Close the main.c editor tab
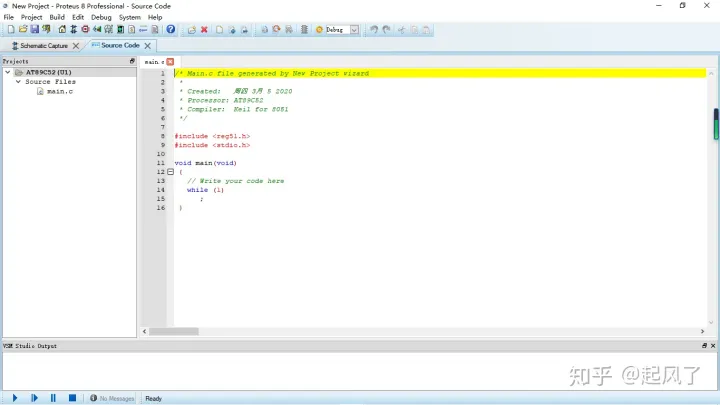This screenshot has width=720, height=405. [x=170, y=62]
